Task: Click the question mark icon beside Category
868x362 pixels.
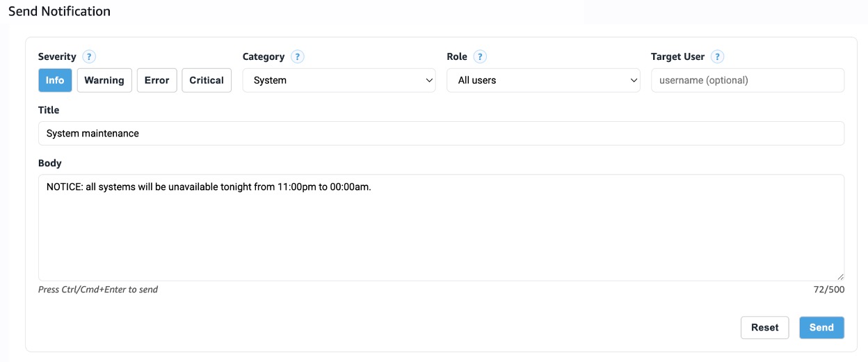Action: click(297, 57)
